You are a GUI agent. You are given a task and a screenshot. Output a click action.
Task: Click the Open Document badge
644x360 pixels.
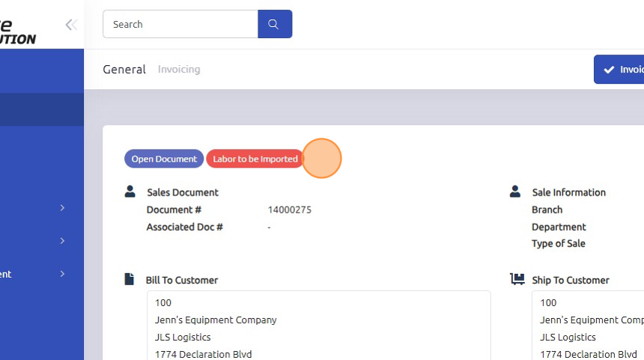(x=163, y=159)
